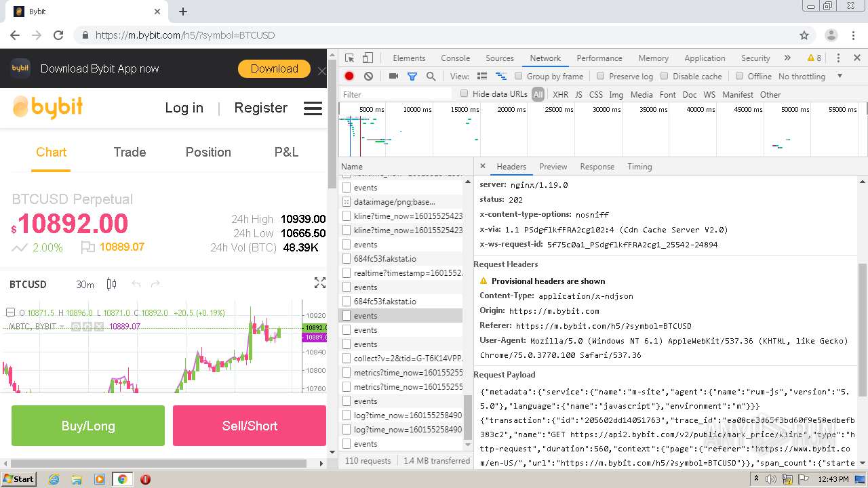Open Internet Explorer from the taskbar
Viewport: 868px width, 488px height.
[x=54, y=479]
